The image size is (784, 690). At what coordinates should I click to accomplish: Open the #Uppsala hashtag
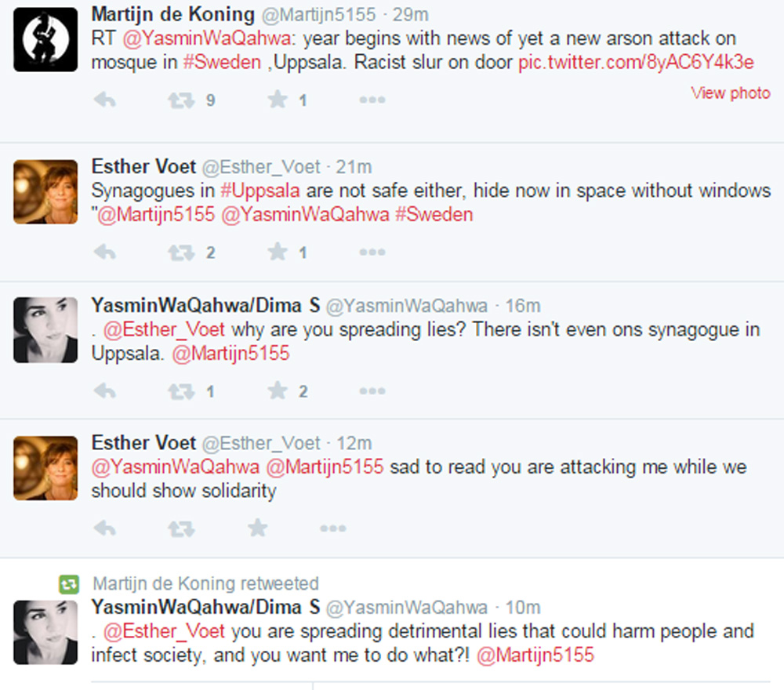[260, 191]
